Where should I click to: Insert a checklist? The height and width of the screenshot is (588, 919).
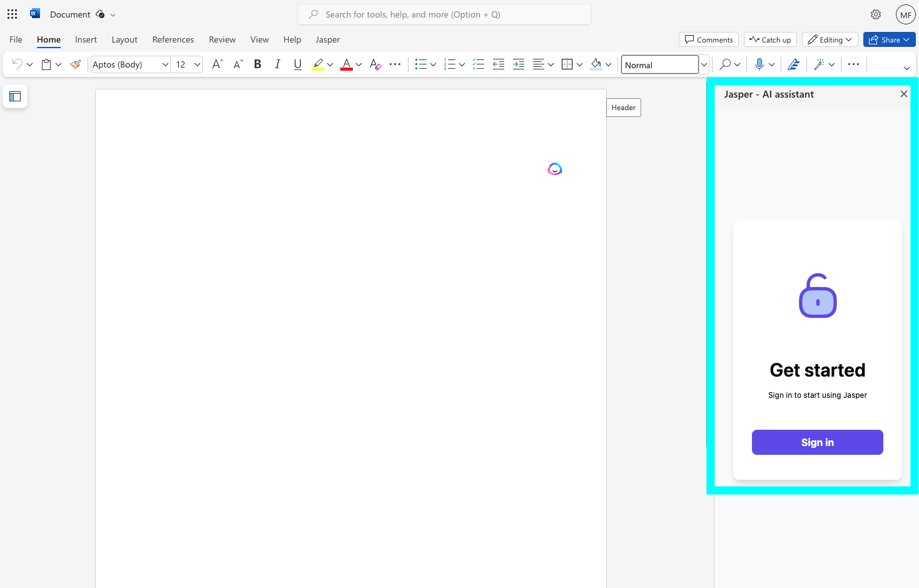point(479,64)
